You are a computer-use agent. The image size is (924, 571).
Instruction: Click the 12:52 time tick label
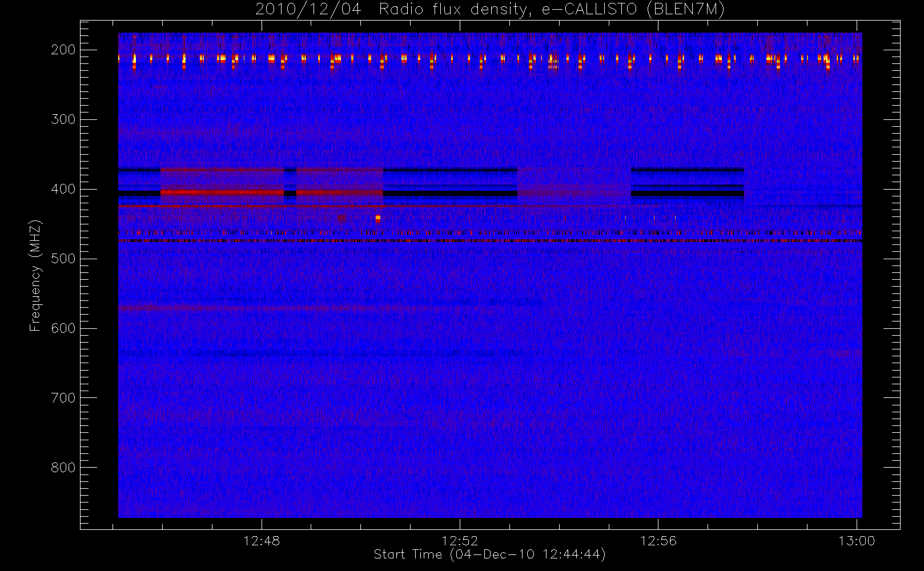[x=460, y=541]
